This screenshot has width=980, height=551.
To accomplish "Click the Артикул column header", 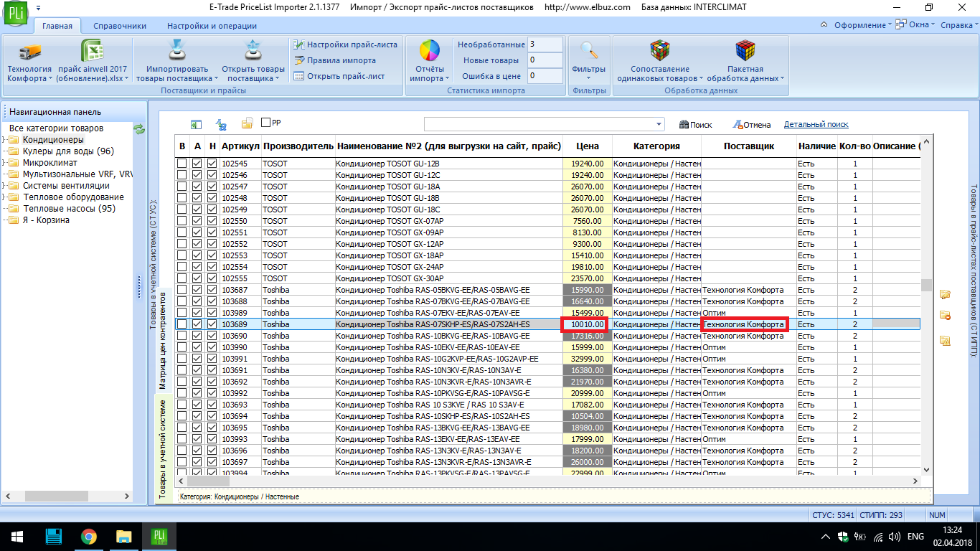I will coord(240,146).
